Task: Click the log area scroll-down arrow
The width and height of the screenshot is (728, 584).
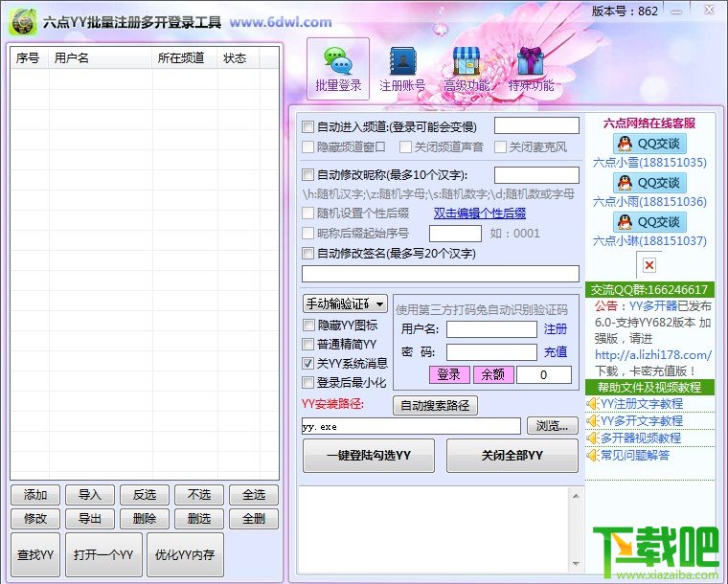Action: coord(576,564)
